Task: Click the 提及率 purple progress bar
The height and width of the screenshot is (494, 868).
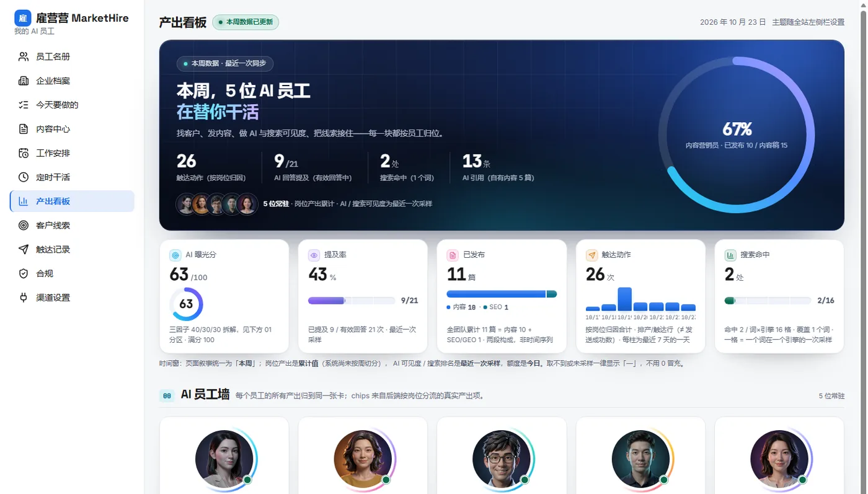Action: pyautogui.click(x=352, y=301)
